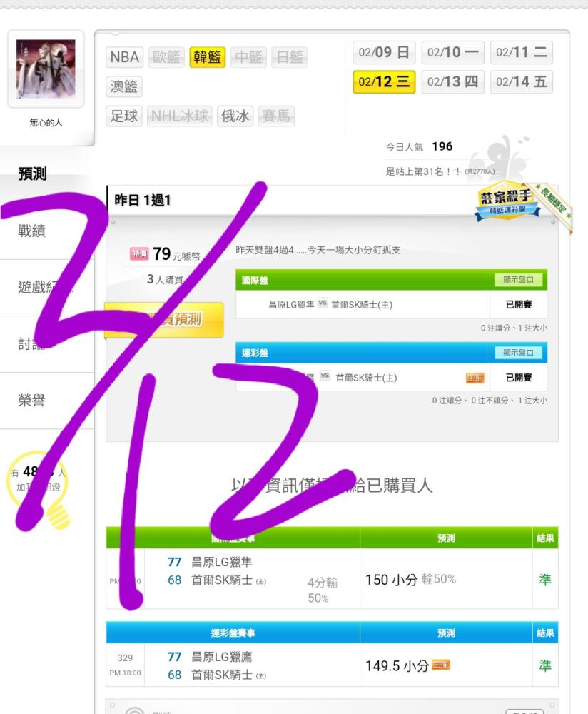Select the 韓籃 league tab
Screen dimensions: 588x714
coord(208,57)
